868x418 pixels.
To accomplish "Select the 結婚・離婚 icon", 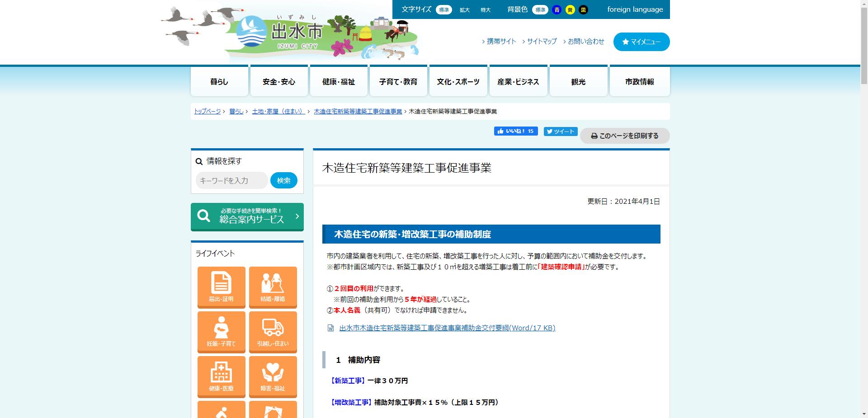I will [x=273, y=287].
